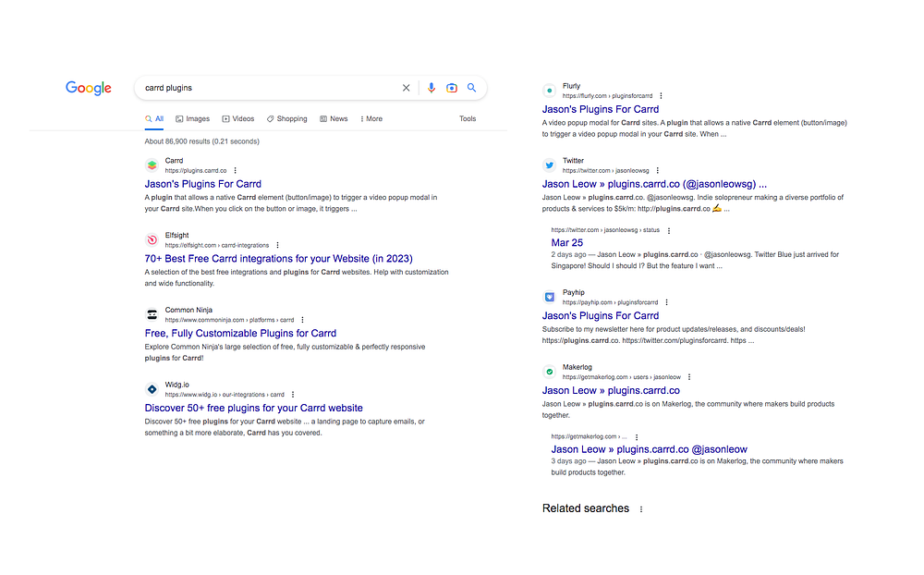This screenshot has height=575, width=924.
Task: Click the Twitter bird favicon
Action: point(549,165)
